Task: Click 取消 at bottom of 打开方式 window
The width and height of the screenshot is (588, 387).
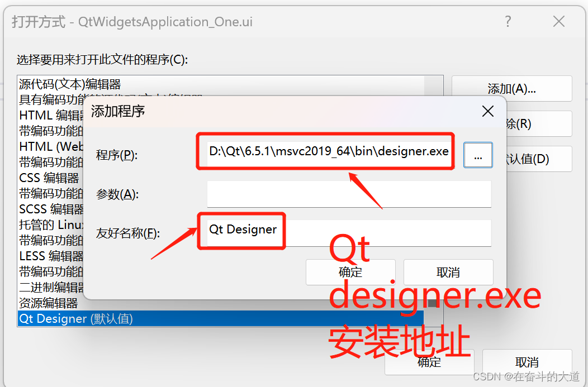Action: click(x=527, y=362)
